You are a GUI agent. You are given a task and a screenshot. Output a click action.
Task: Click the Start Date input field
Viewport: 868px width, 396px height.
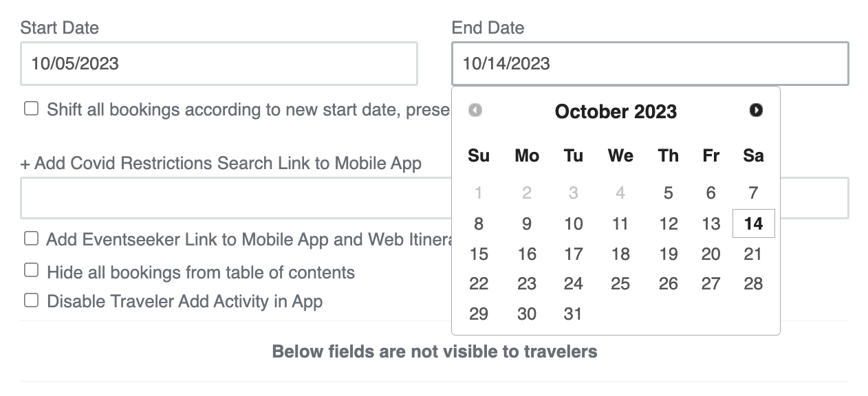[x=219, y=64]
